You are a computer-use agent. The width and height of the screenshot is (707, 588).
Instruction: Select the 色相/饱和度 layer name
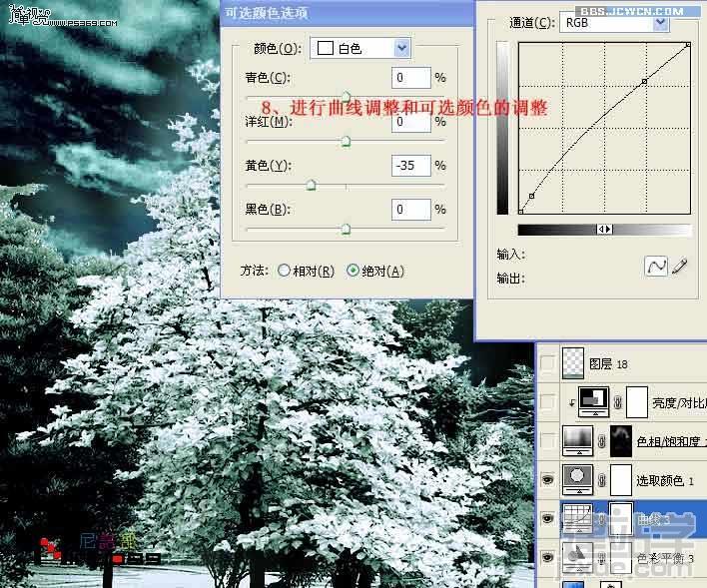671,441
